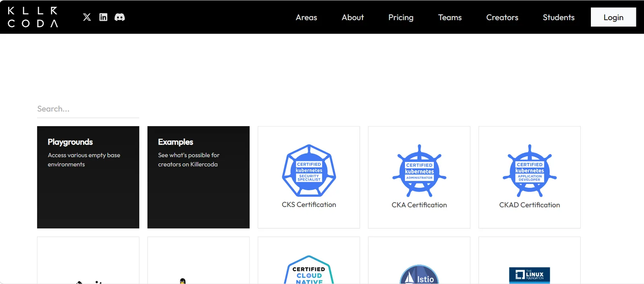Screen dimensions: 644x284
Task: Open the Playgrounds heading
Action: point(70,142)
